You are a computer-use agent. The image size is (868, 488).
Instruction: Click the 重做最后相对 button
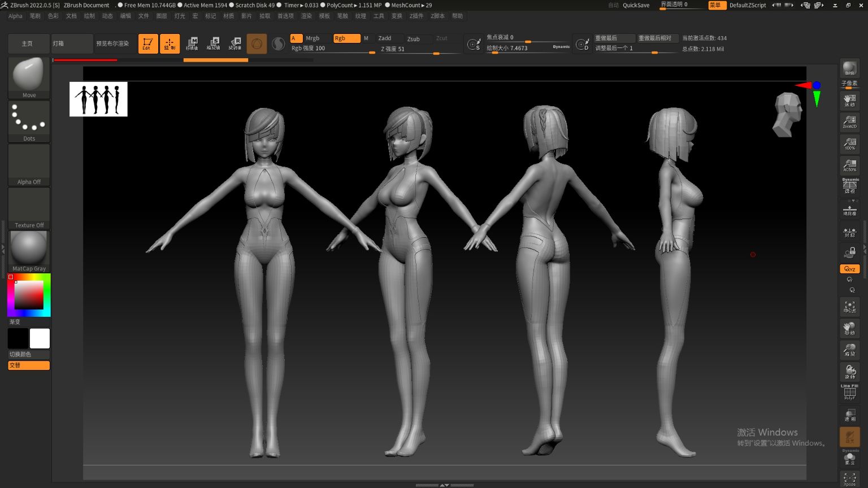tap(658, 38)
